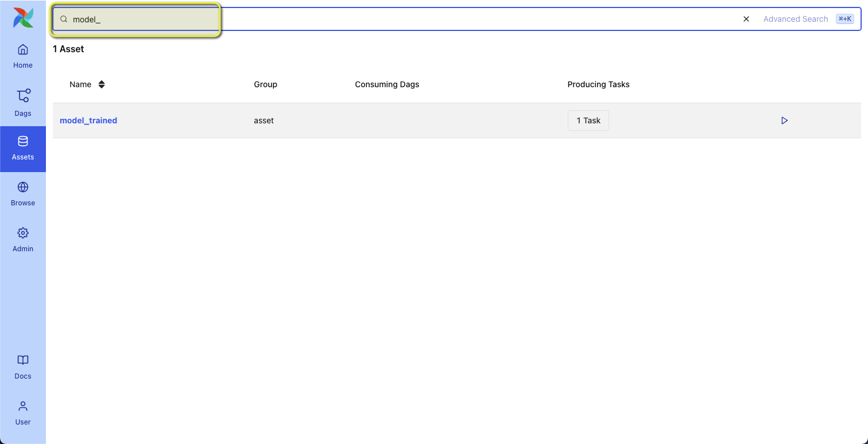The image size is (868, 444).
Task: Open the Docs menu
Action: click(x=23, y=368)
